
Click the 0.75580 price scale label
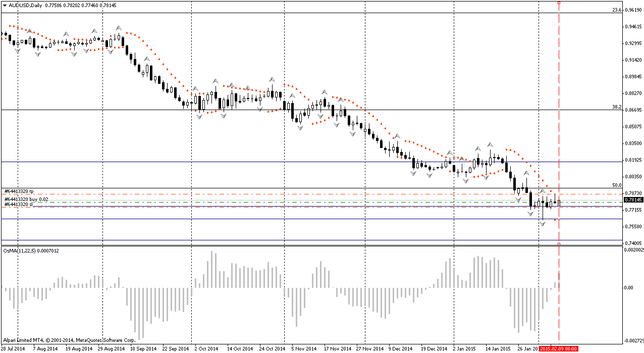[x=634, y=227]
